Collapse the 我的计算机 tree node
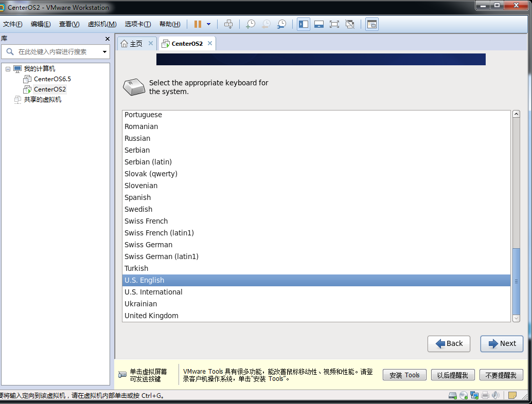 (8, 69)
